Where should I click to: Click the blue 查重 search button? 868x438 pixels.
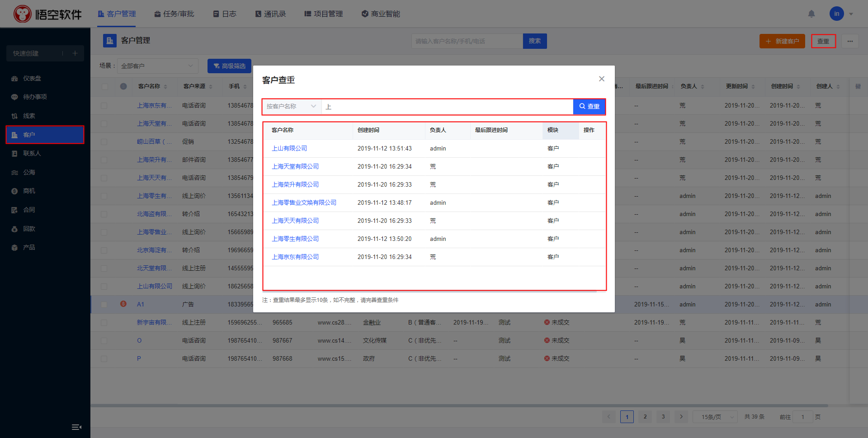click(589, 107)
